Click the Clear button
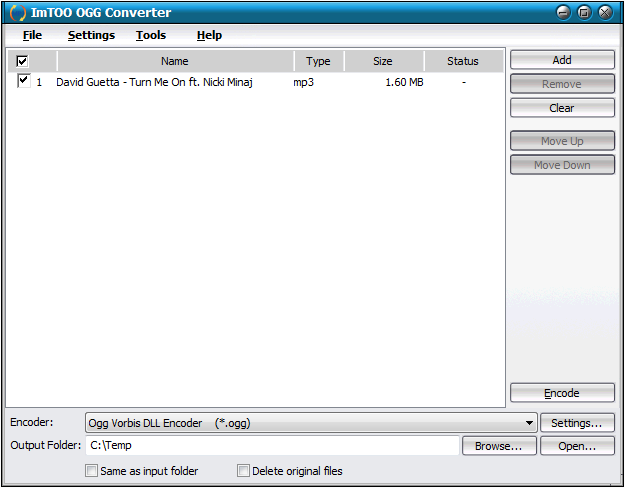 (x=562, y=108)
